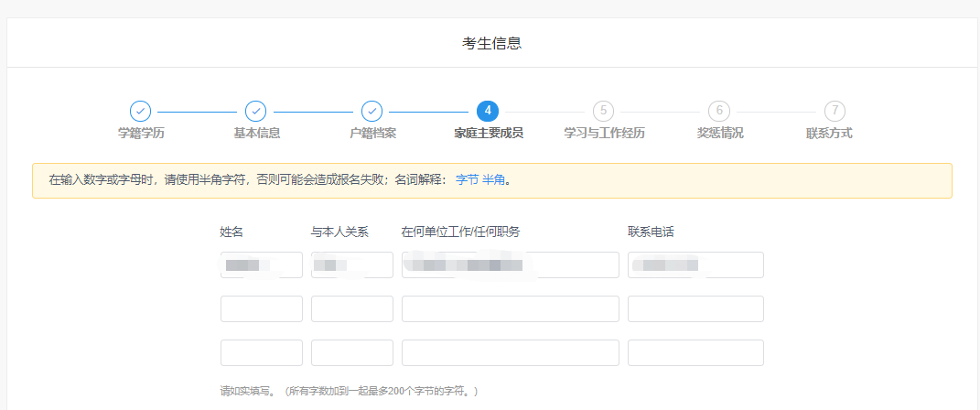Focus the first row 姓名 field

[x=261, y=265]
